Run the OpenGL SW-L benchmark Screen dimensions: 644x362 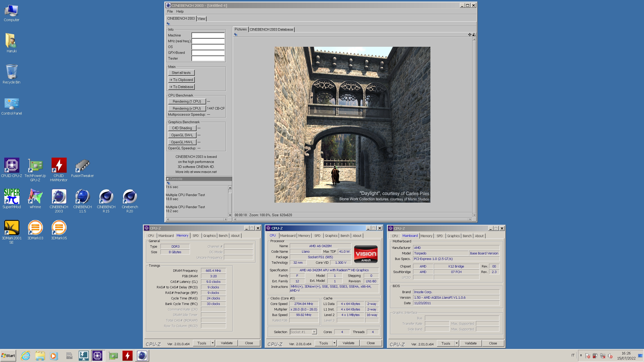(182, 135)
